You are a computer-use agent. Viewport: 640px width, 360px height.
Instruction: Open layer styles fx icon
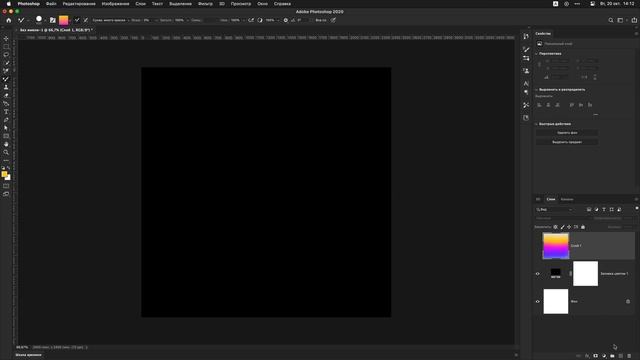[x=587, y=356]
